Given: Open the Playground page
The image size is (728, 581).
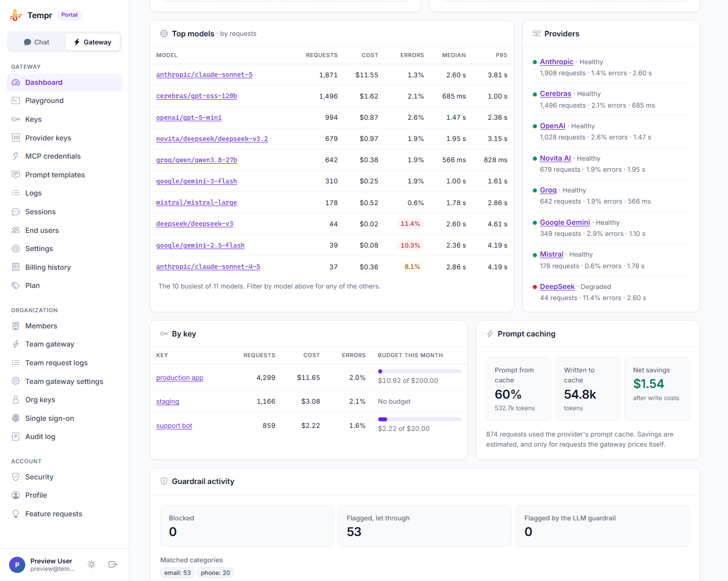Looking at the screenshot, I should (64, 101).
